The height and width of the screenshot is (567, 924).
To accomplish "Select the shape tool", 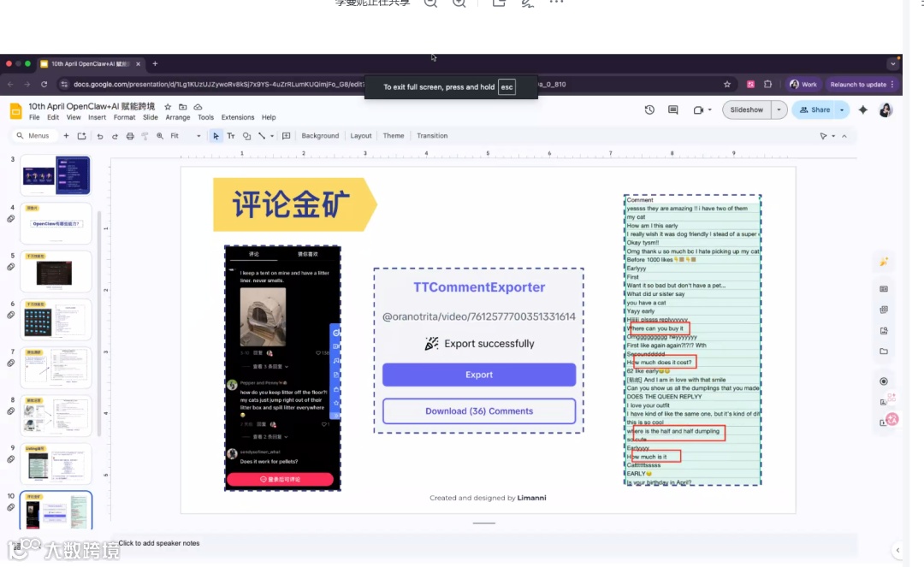I will pos(247,135).
